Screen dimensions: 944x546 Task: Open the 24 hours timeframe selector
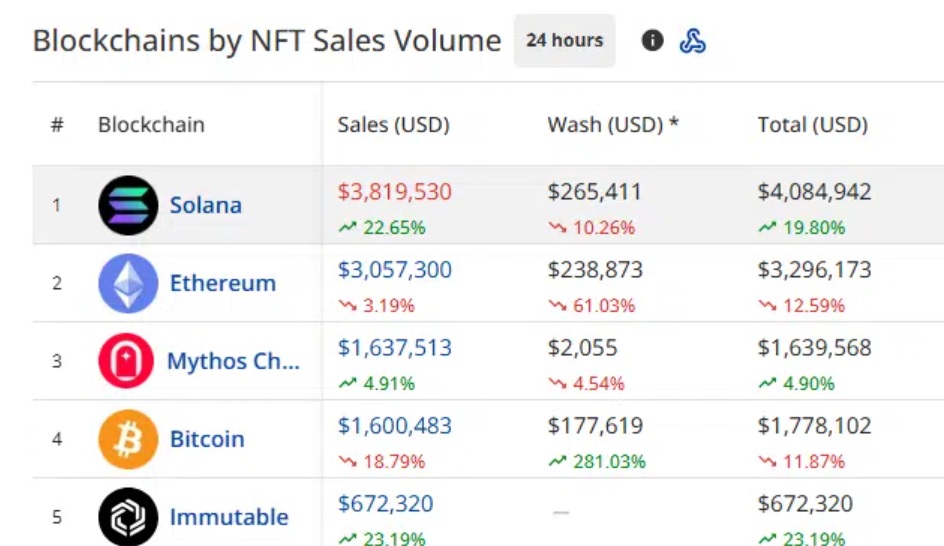coord(564,40)
